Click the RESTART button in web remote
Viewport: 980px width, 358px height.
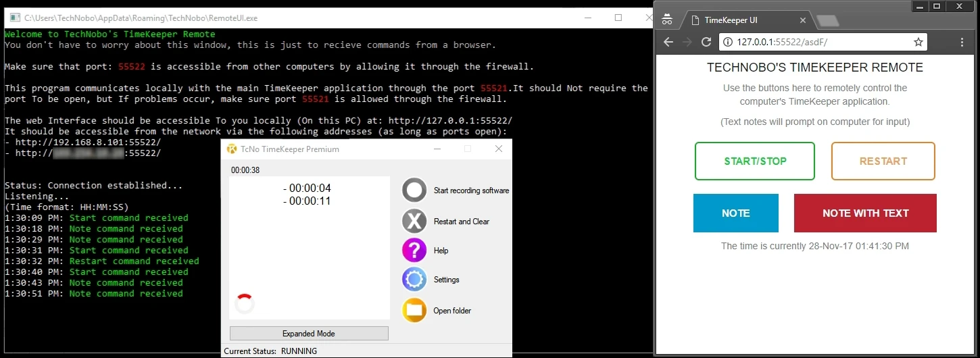[883, 161]
